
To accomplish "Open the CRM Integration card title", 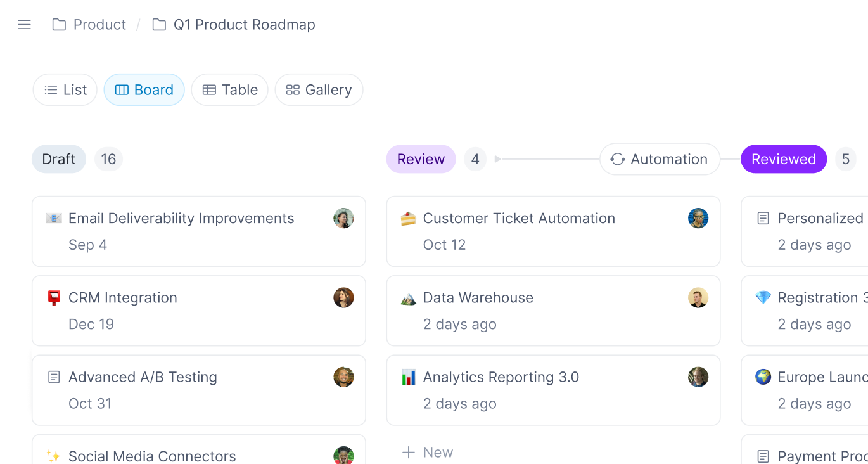I will point(123,298).
